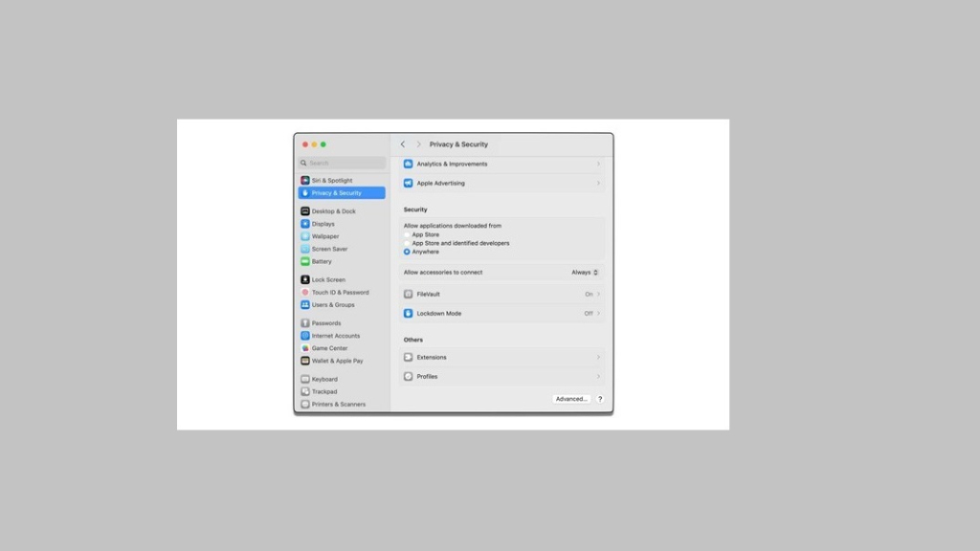Viewport: 980px width, 551px height.
Task: Click the Extensions icon
Action: 408,357
